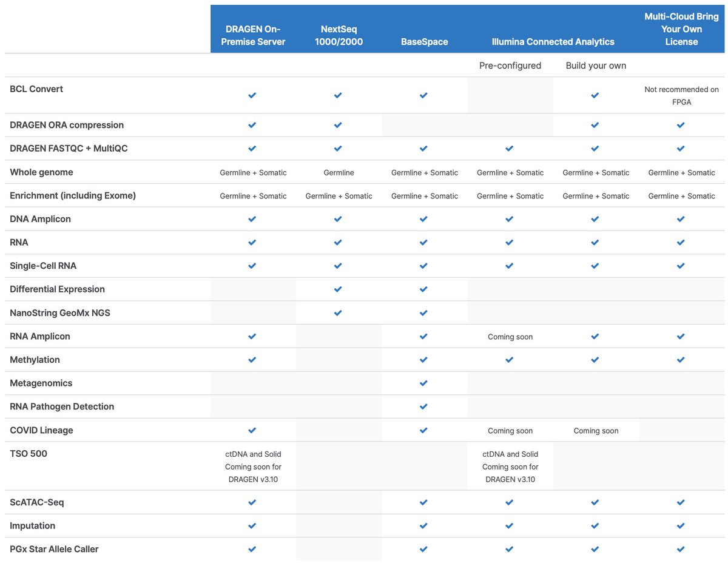
Task: Click RNA Amplicon checkmark under Build your own
Action: click(595, 336)
